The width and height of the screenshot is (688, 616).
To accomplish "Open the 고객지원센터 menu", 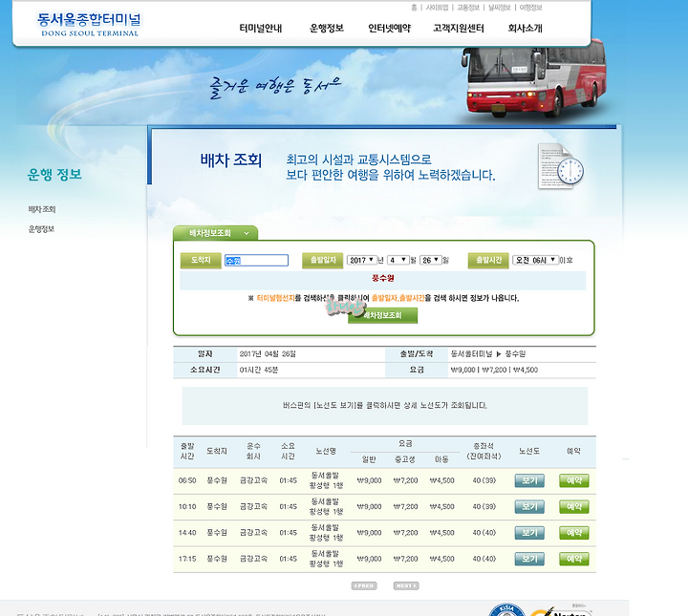I will point(459,28).
